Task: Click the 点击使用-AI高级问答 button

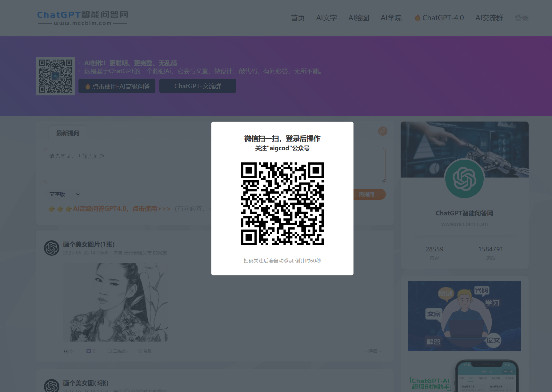Action: tap(117, 86)
